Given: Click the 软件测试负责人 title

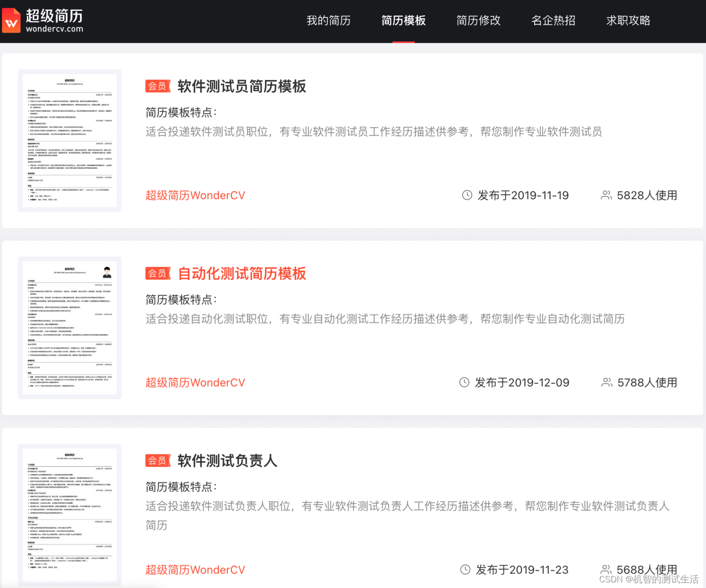Looking at the screenshot, I should (227, 460).
